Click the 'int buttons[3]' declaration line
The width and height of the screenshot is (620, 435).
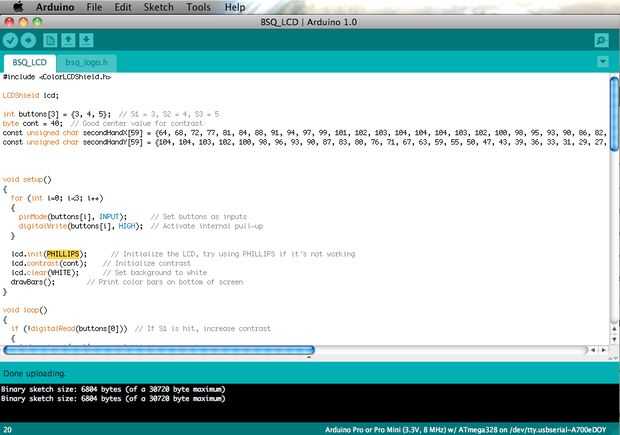pos(111,114)
